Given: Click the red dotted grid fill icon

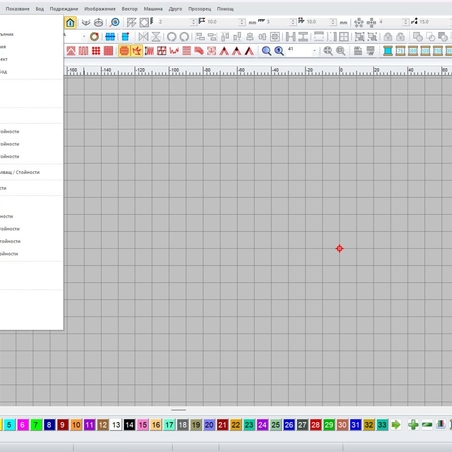Looking at the screenshot, I should pyautogui.click(x=96, y=51).
